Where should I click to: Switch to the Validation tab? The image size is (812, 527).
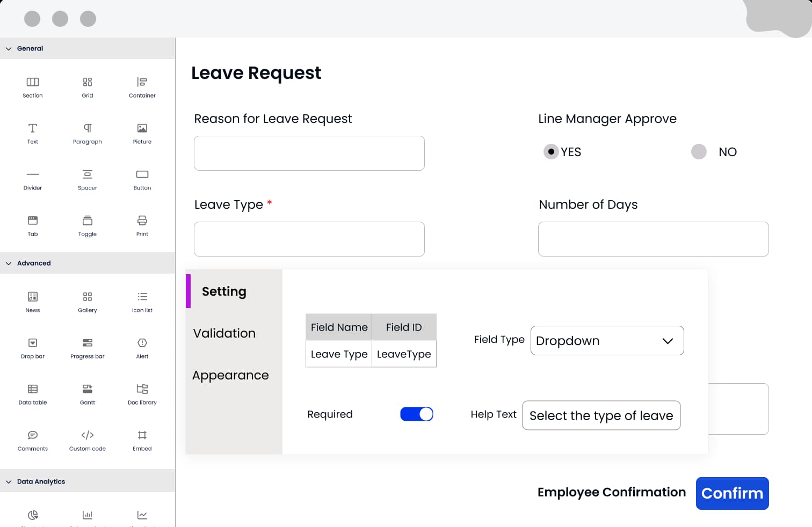(x=224, y=333)
